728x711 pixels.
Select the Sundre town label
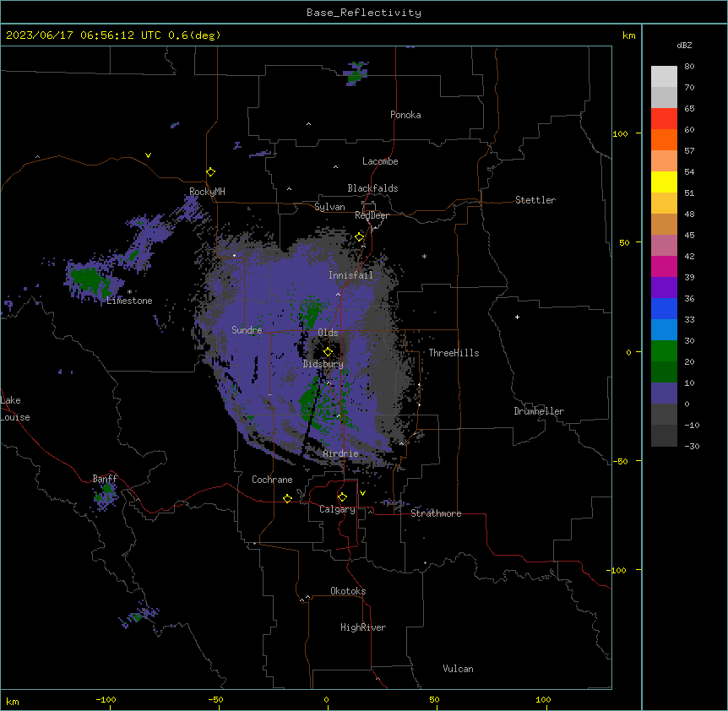(247, 330)
